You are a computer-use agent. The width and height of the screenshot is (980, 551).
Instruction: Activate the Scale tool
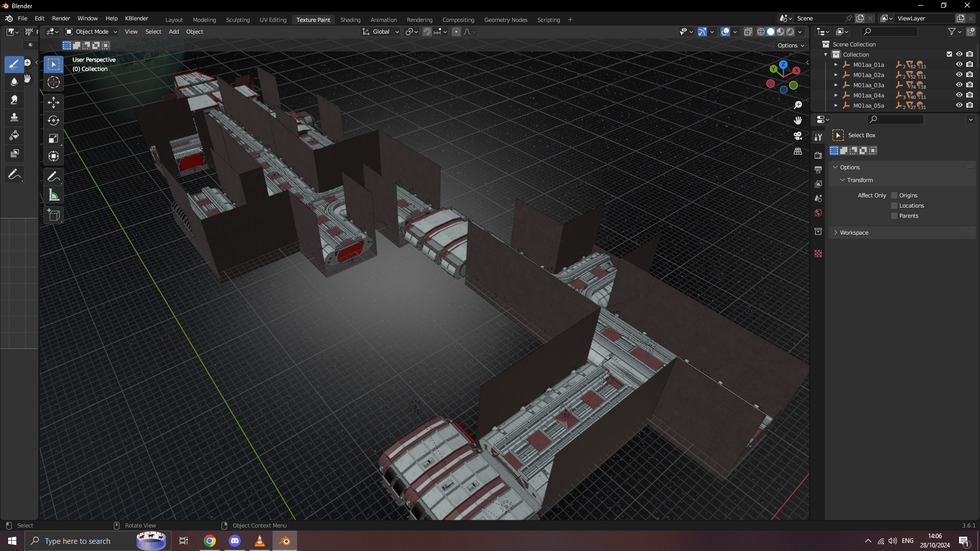(x=54, y=138)
